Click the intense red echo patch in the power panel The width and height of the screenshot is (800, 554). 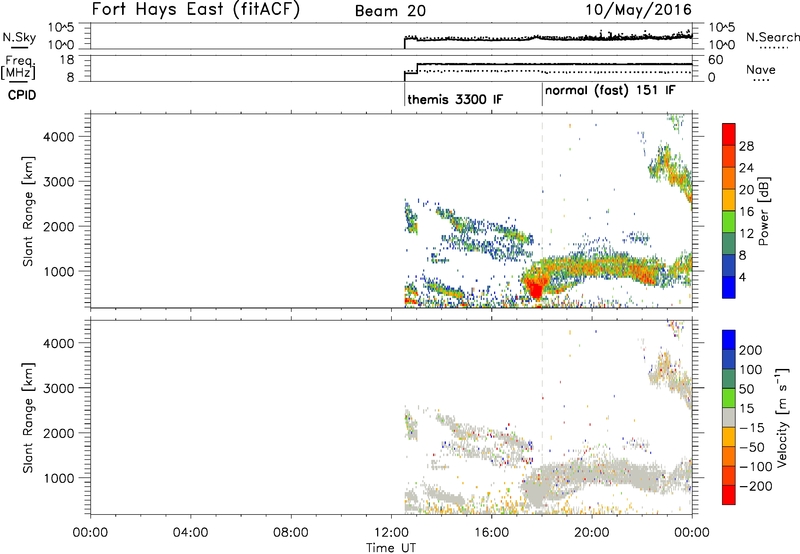point(535,288)
